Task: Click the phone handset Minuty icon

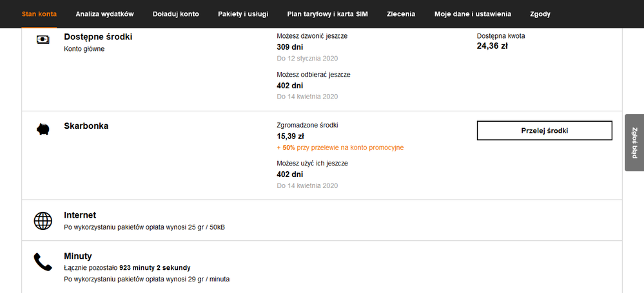Action: point(43,261)
